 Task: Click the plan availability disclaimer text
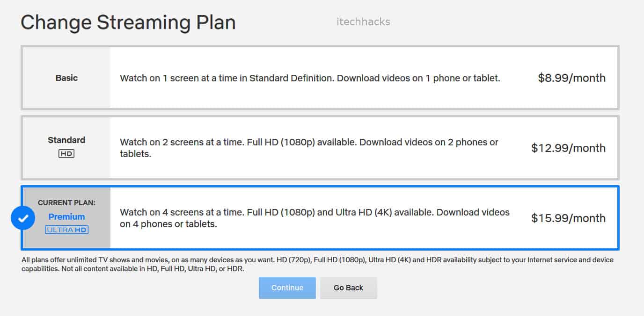(x=317, y=264)
